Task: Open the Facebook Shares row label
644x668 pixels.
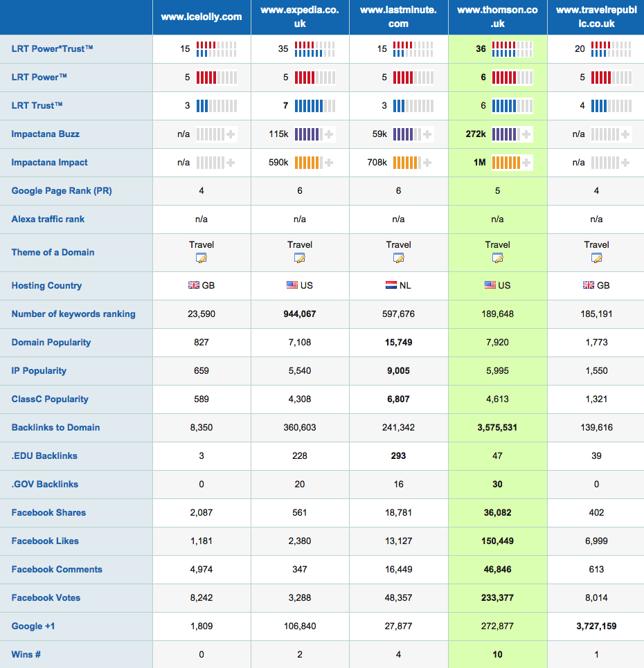Action: (48, 512)
